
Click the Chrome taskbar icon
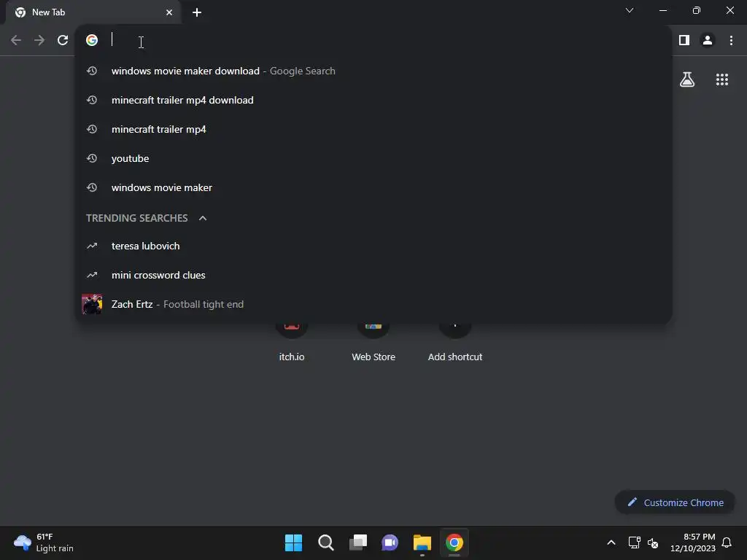[x=454, y=542]
